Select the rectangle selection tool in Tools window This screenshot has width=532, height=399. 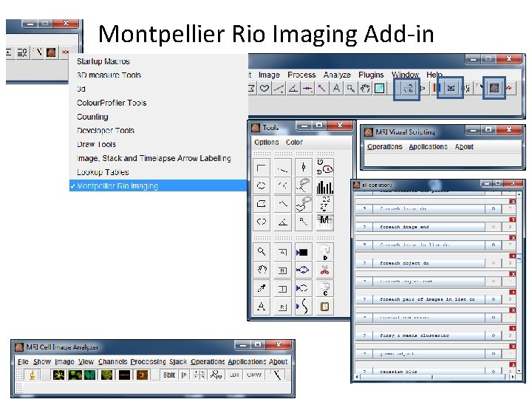[262, 168]
